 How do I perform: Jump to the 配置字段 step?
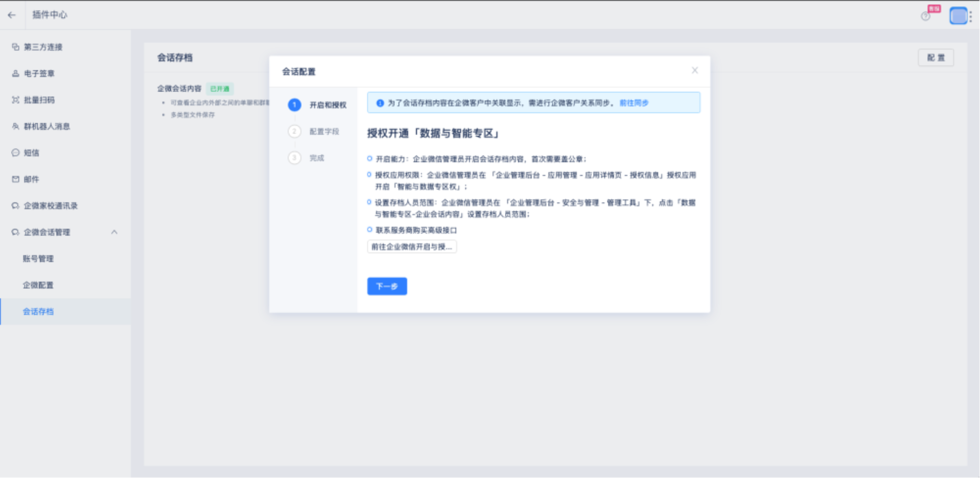(x=324, y=132)
